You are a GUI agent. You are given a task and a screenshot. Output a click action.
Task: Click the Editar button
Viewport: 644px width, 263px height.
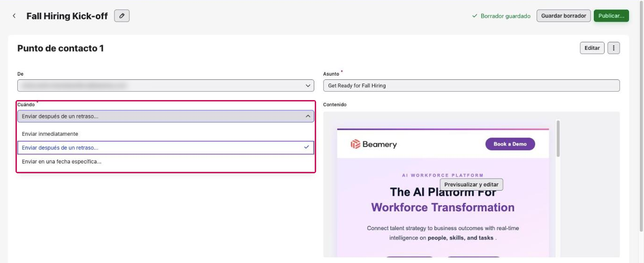click(x=592, y=48)
